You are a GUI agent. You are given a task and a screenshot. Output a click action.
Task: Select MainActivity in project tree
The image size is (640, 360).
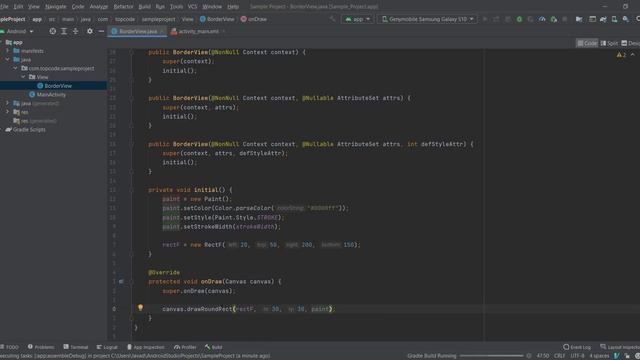[x=47, y=94]
